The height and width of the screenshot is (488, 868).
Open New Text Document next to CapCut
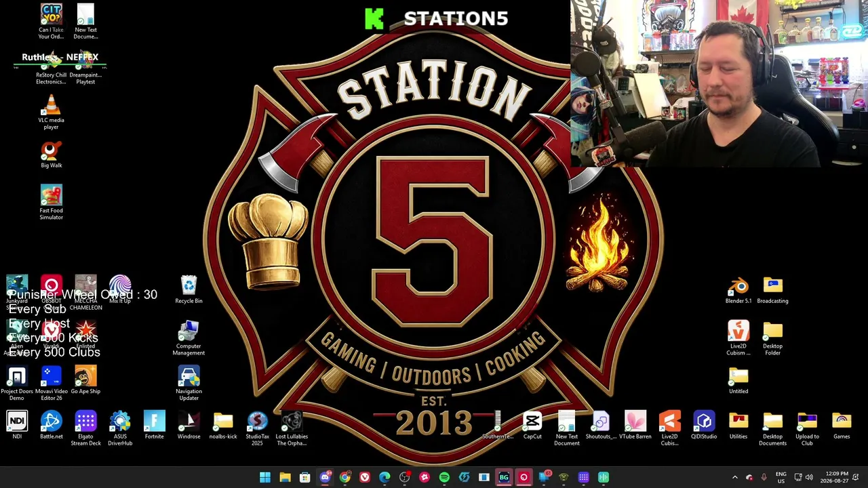click(x=567, y=428)
